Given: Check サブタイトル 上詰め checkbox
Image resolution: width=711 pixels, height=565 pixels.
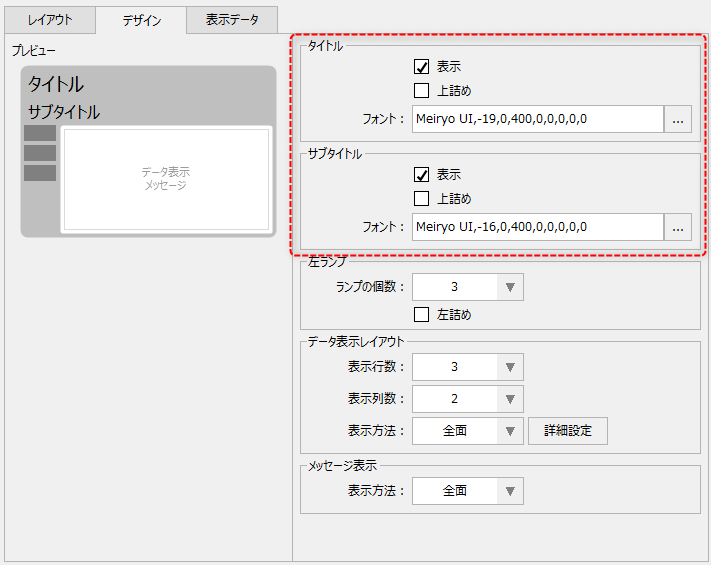Looking at the screenshot, I should pyautogui.click(x=422, y=198).
